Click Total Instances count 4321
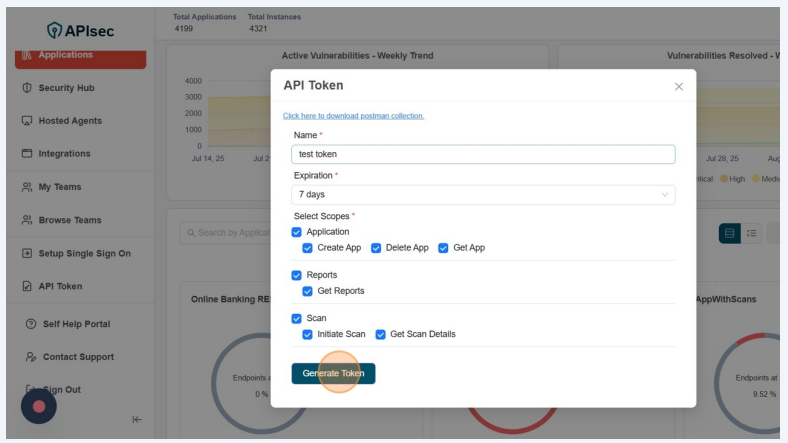The width and height of the screenshot is (788, 443). (258, 29)
